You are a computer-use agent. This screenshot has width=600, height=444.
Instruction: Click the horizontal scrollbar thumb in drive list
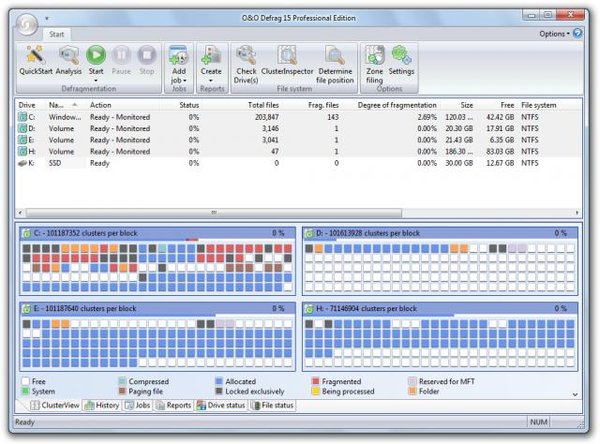[x=214, y=212]
